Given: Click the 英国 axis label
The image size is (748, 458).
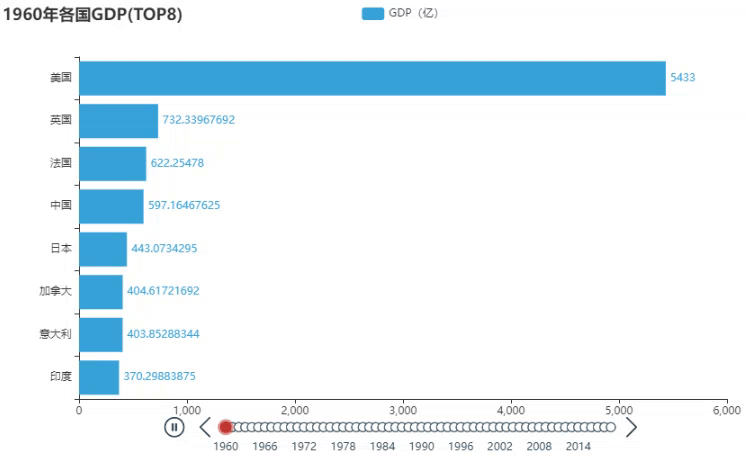Looking at the screenshot, I should coord(61,120).
